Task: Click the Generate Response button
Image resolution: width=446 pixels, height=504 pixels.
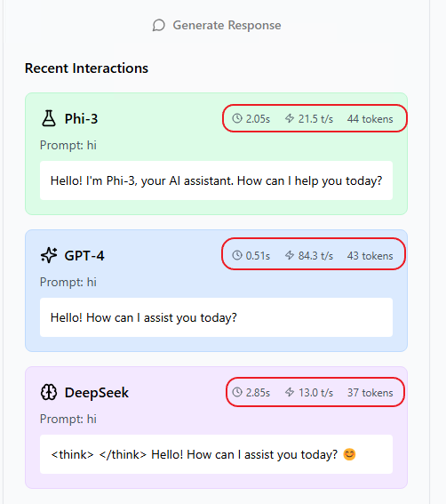Action: [217, 26]
